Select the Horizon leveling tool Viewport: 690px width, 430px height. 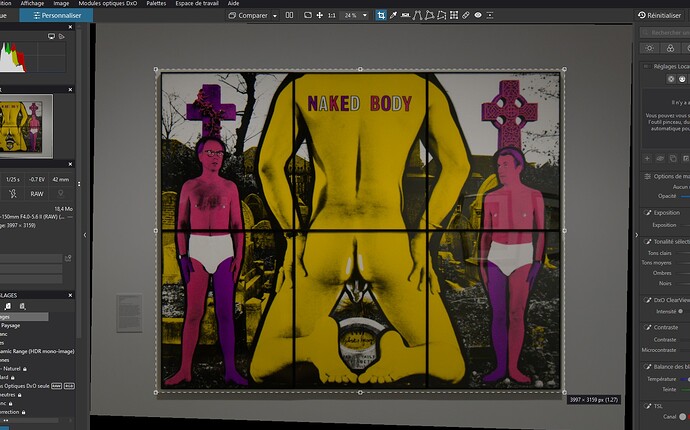pos(405,15)
